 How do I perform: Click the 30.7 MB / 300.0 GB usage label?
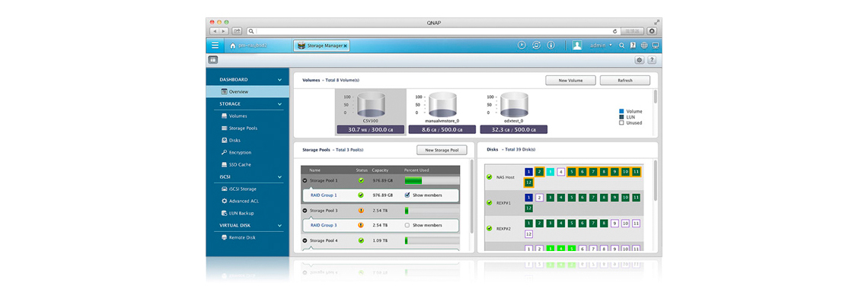click(x=371, y=129)
